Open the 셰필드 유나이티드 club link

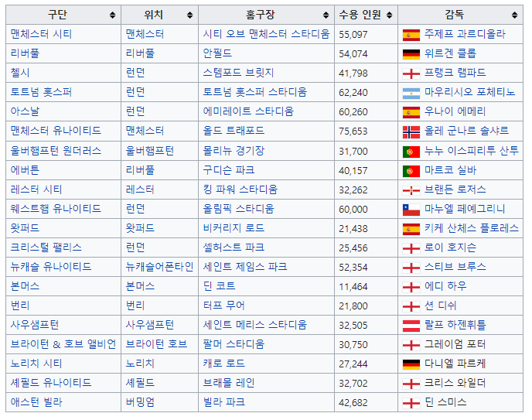click(51, 383)
